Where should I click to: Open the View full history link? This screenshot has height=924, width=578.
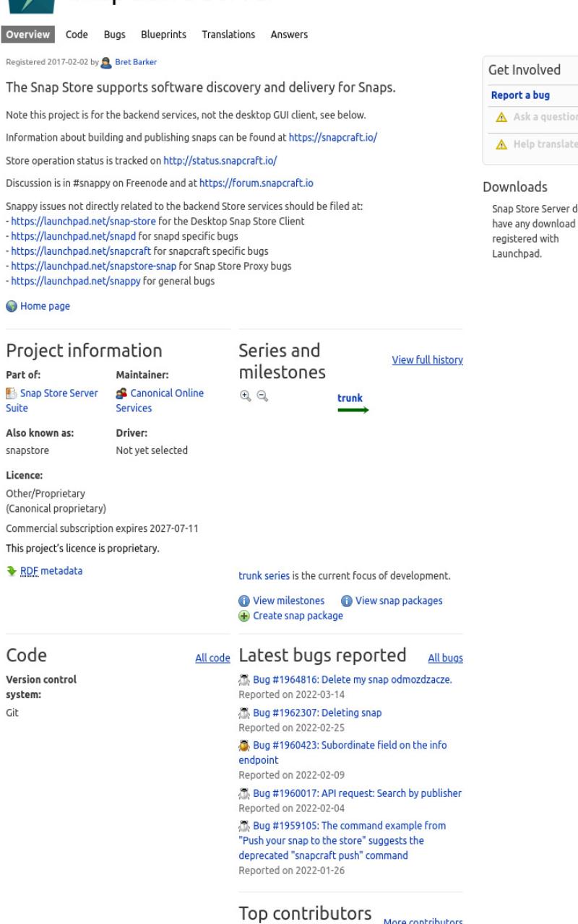click(x=427, y=359)
